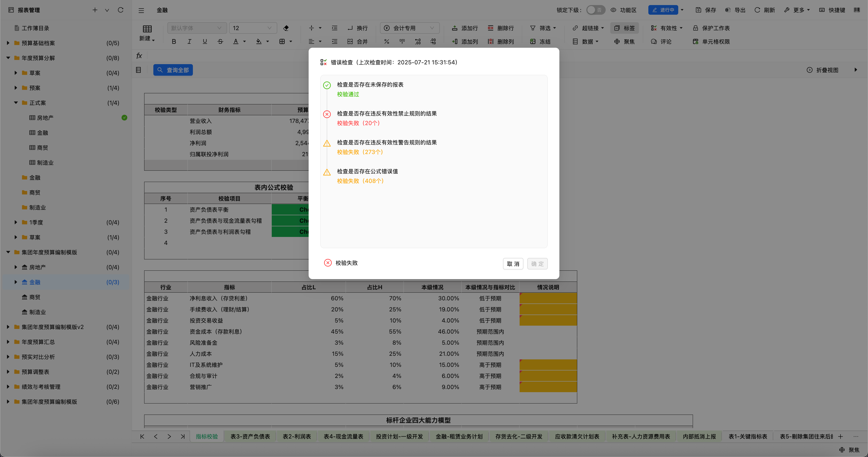The image size is (868, 457).
Task: Click the 取消 button in dialog
Action: (x=513, y=264)
